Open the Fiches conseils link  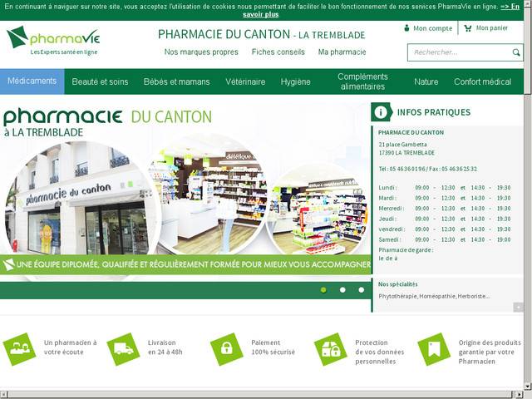click(x=278, y=52)
